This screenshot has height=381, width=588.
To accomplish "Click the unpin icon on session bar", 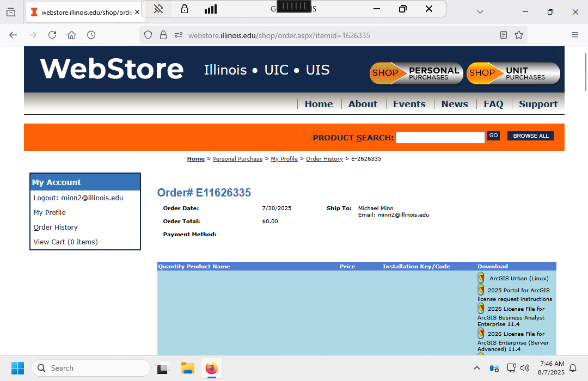I will (x=158, y=9).
